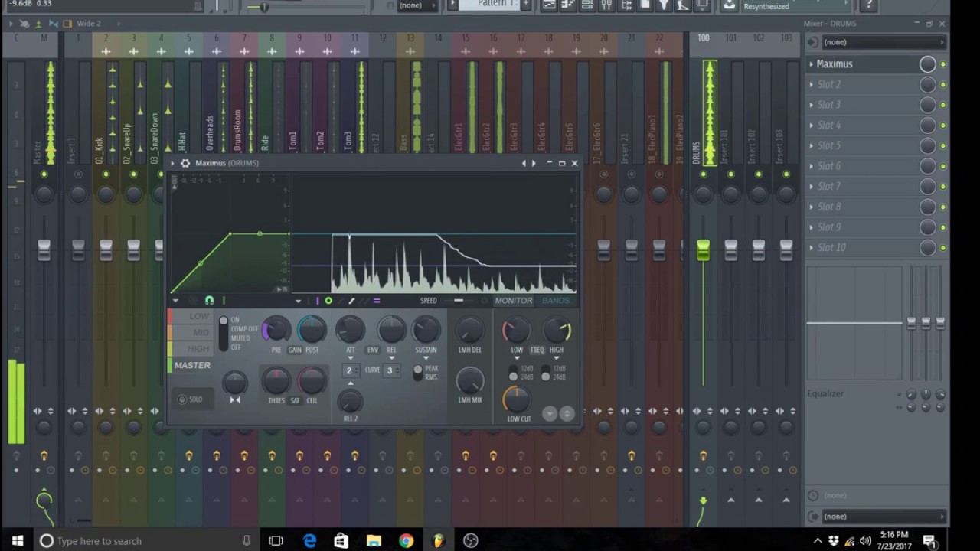Open the mixer input (none) dropdown at top
Viewport: 980px width, 551px height.
tap(884, 42)
